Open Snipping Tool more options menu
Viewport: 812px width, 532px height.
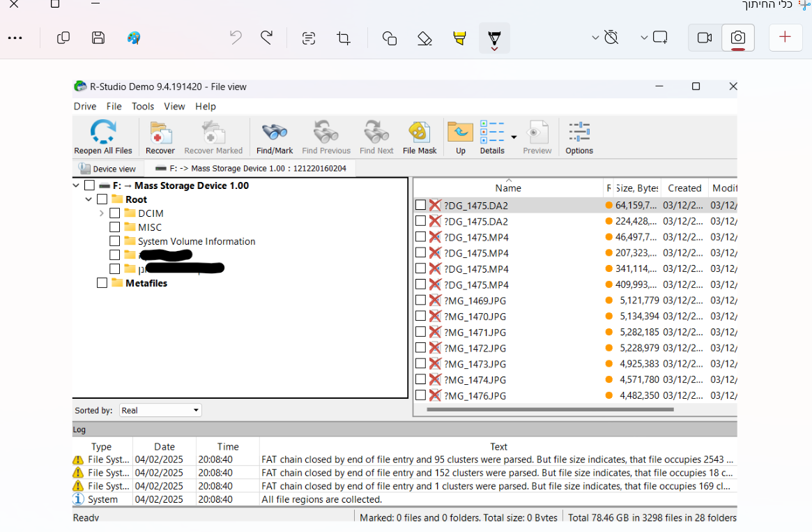pyautogui.click(x=15, y=38)
